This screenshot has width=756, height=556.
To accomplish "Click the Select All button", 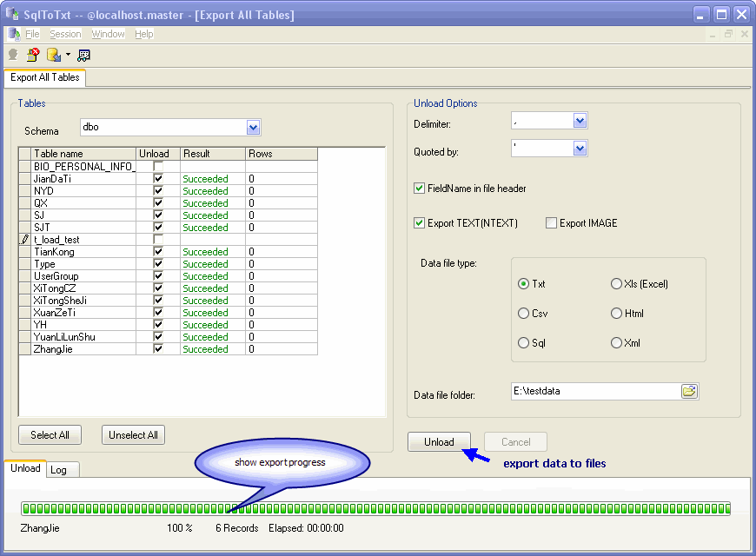I will click(x=50, y=435).
